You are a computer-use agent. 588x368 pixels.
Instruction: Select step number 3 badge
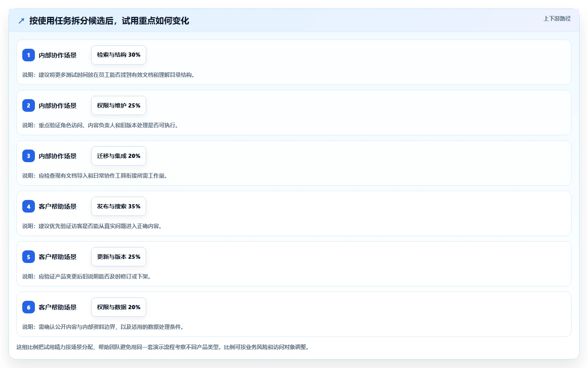point(29,156)
